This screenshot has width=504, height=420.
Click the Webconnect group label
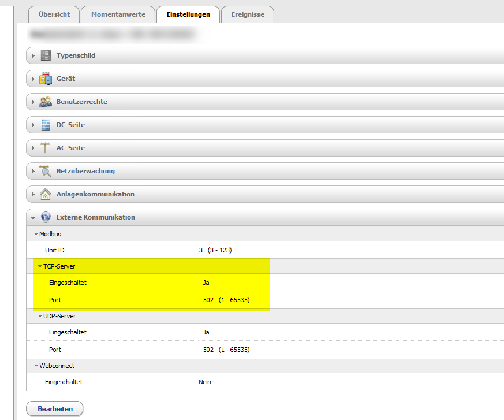[x=57, y=366]
